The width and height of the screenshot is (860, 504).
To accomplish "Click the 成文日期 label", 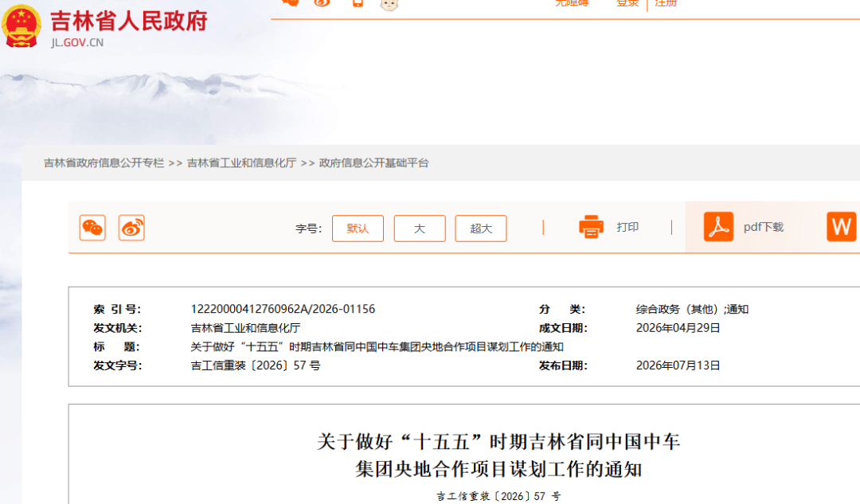I will coord(563,328).
